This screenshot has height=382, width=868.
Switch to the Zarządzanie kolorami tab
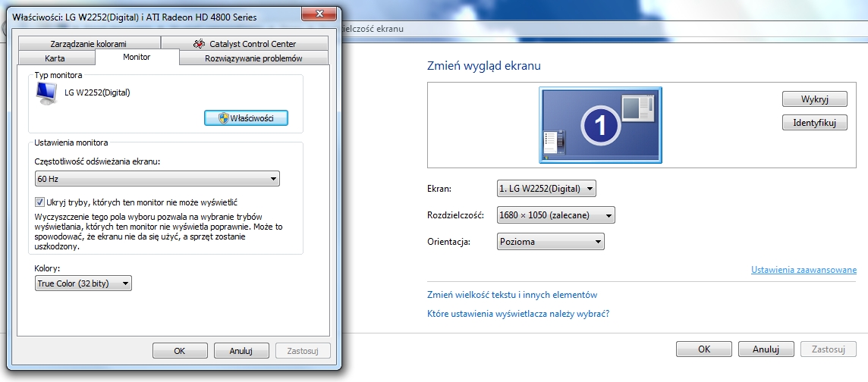click(x=89, y=44)
